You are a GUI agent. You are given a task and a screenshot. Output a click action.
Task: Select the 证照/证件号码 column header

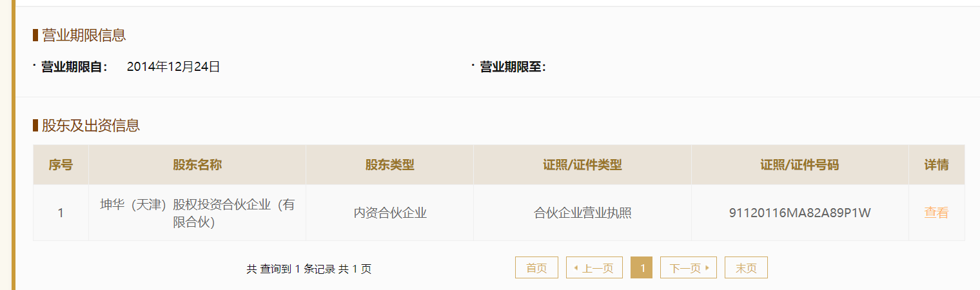799,165
